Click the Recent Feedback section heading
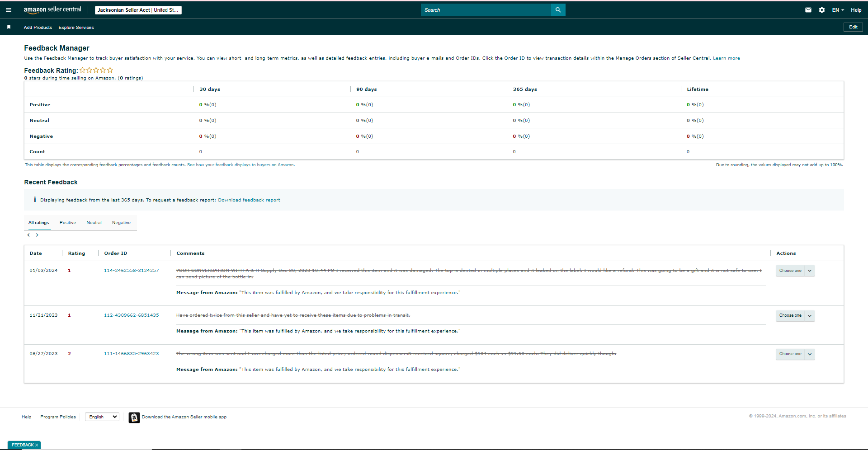The height and width of the screenshot is (450, 868). 51,182
